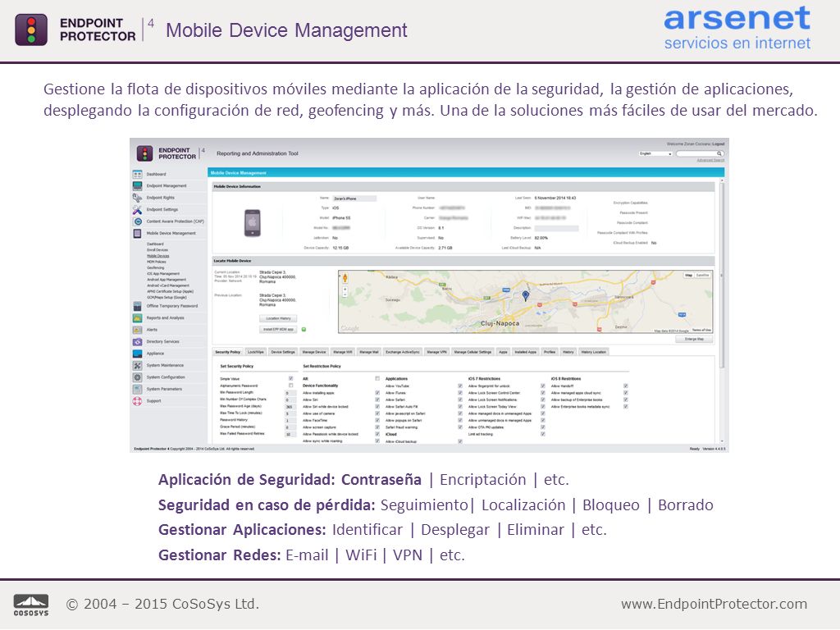This screenshot has height=630, width=840.
Task: Open Content Aware Protection icon
Action: pyautogui.click(x=137, y=221)
